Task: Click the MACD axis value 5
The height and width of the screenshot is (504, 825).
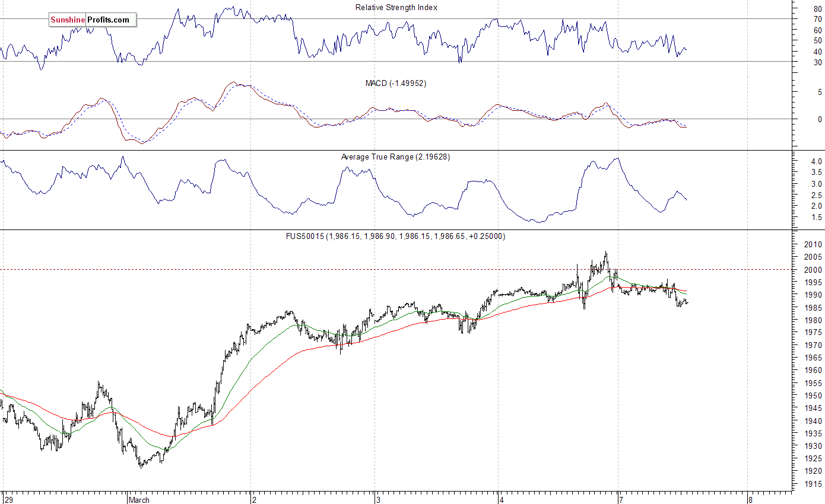Action: [x=820, y=92]
